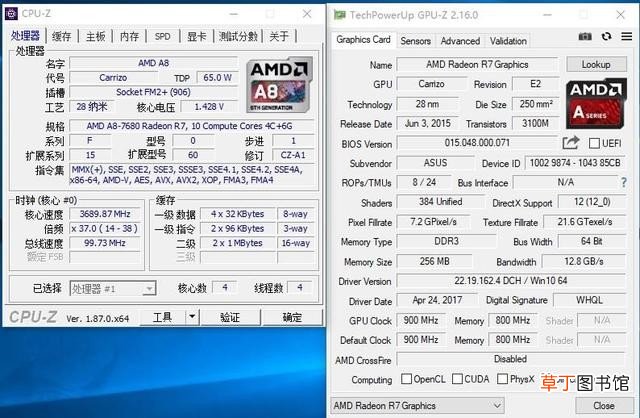Click the Memory Type DDR3 value
640x418 pixels.
tap(446, 241)
